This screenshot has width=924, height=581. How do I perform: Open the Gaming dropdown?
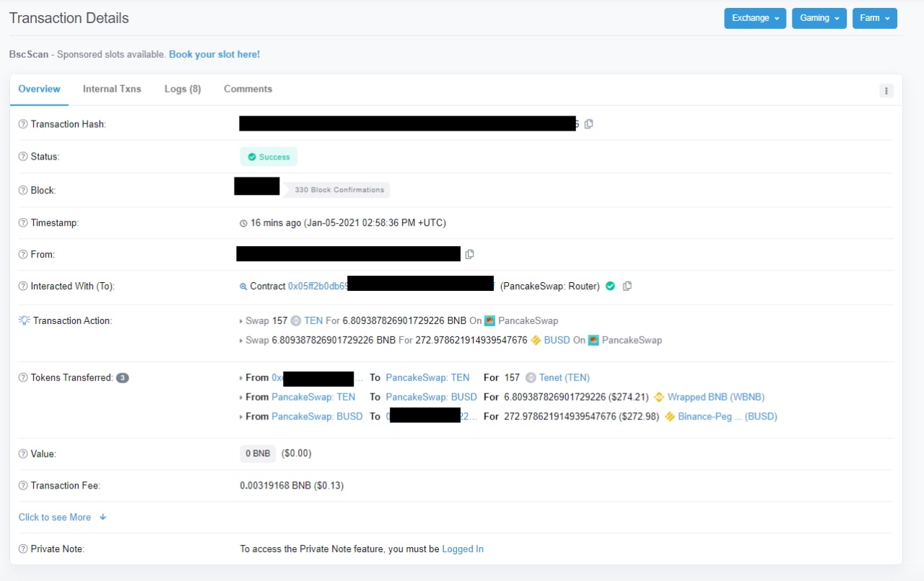pos(819,18)
